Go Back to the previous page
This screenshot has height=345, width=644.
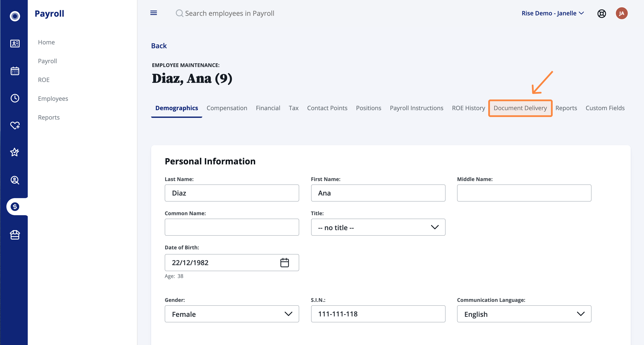(x=159, y=46)
